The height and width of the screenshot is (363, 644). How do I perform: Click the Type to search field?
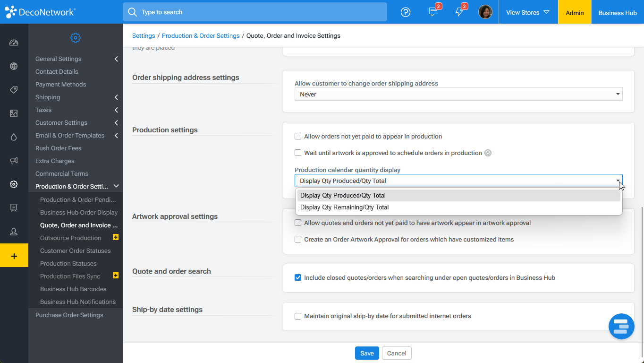tap(255, 12)
